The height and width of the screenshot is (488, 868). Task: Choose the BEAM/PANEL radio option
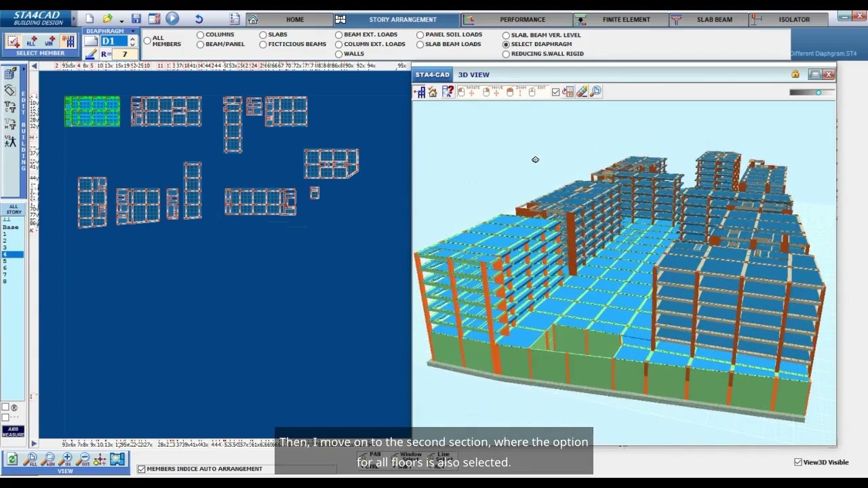(x=200, y=44)
